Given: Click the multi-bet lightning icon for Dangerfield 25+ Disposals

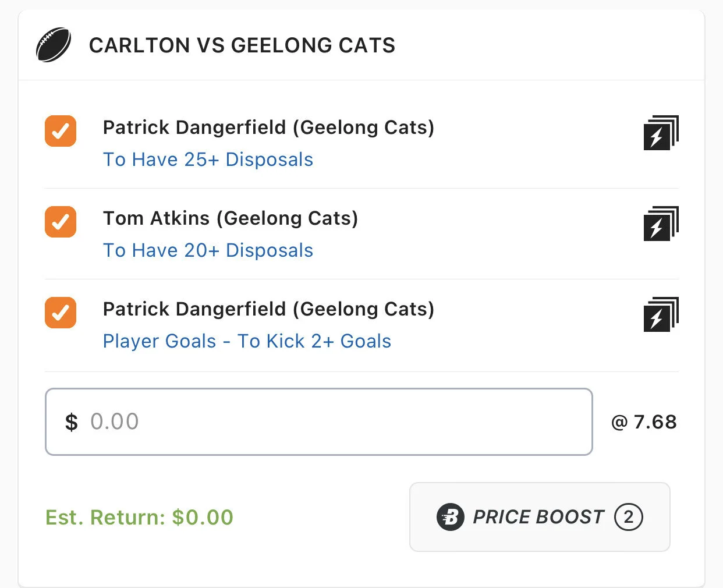Looking at the screenshot, I should [661, 133].
